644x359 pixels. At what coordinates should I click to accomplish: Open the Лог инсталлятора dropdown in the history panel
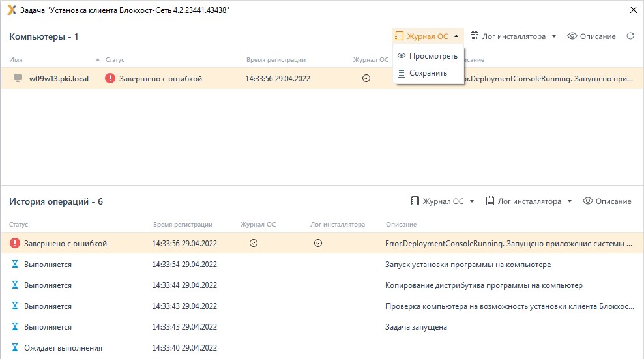(529, 201)
